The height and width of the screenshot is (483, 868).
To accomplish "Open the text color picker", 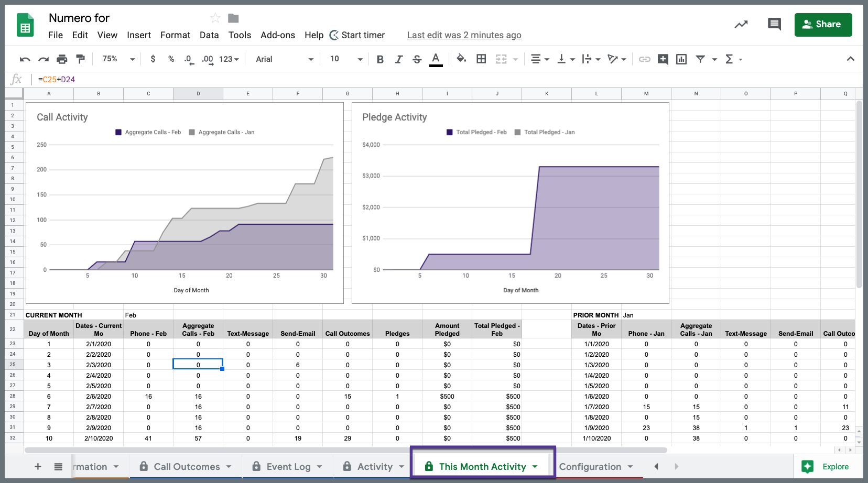I will (x=436, y=59).
